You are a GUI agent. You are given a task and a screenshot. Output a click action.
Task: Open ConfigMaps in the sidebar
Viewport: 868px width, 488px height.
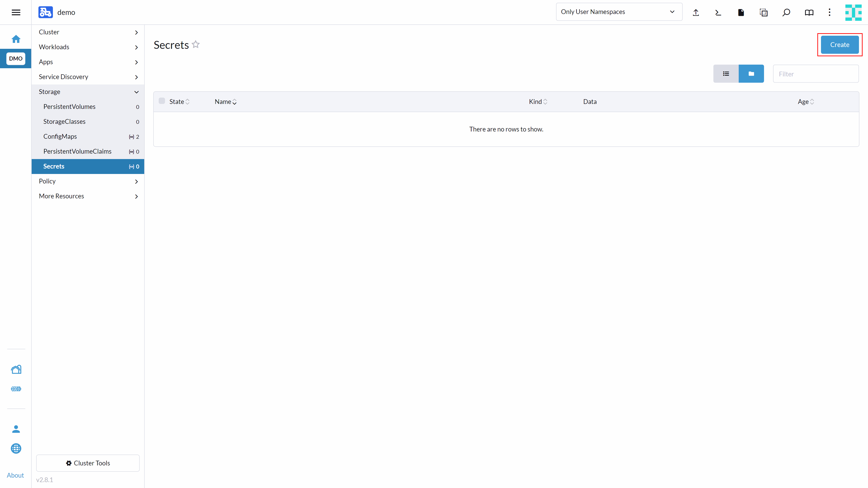[x=60, y=136]
